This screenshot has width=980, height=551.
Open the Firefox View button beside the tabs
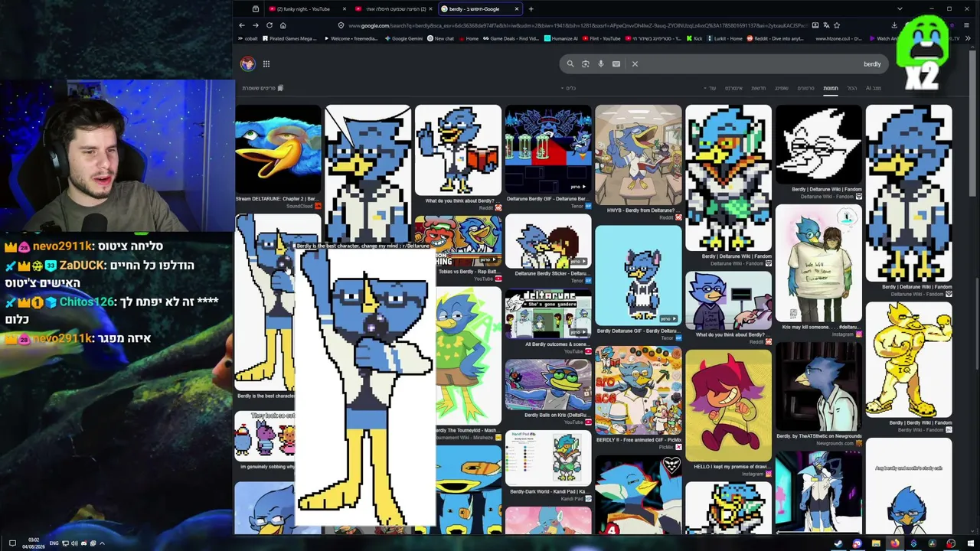click(x=256, y=9)
